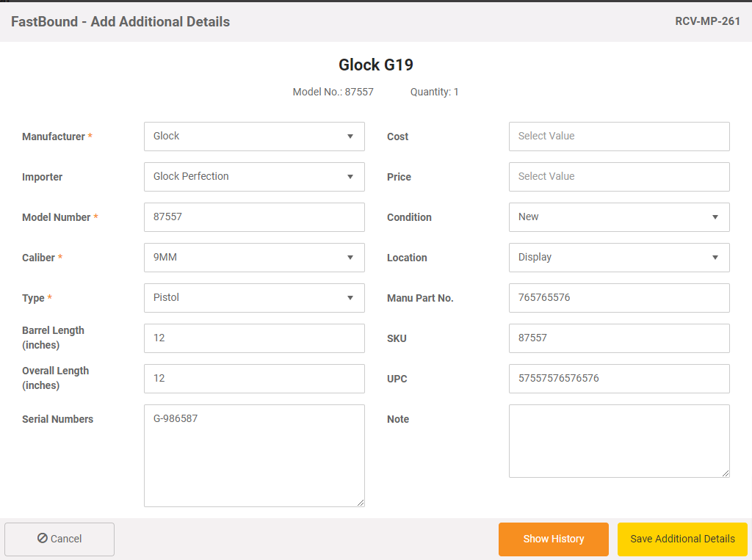Expand the Importer dropdown Glock Perfection

point(254,176)
